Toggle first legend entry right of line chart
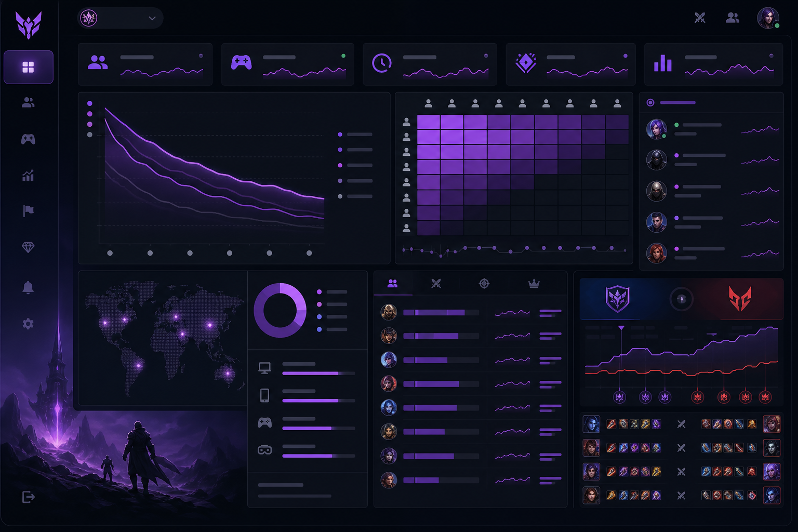The height and width of the screenshot is (532, 798). point(355,135)
